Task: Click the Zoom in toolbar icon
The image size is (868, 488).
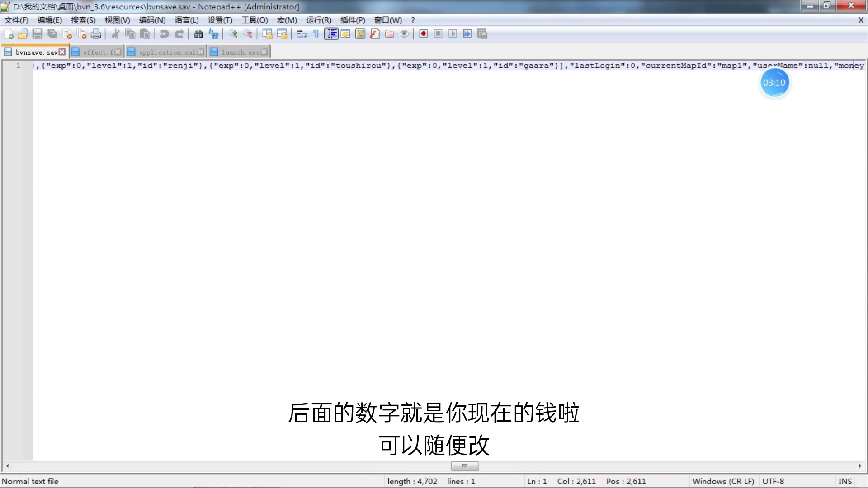Action: point(233,34)
